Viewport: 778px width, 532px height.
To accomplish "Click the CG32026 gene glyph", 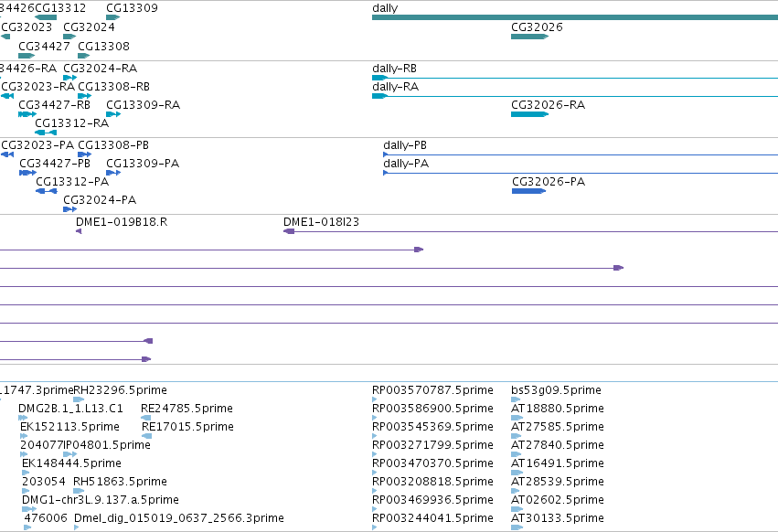I will click(x=529, y=37).
